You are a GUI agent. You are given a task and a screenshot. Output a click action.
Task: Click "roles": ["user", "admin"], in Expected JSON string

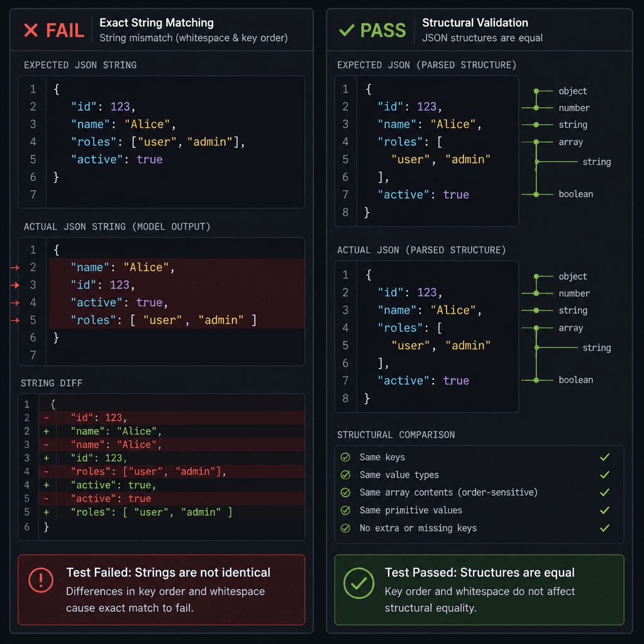tap(158, 142)
